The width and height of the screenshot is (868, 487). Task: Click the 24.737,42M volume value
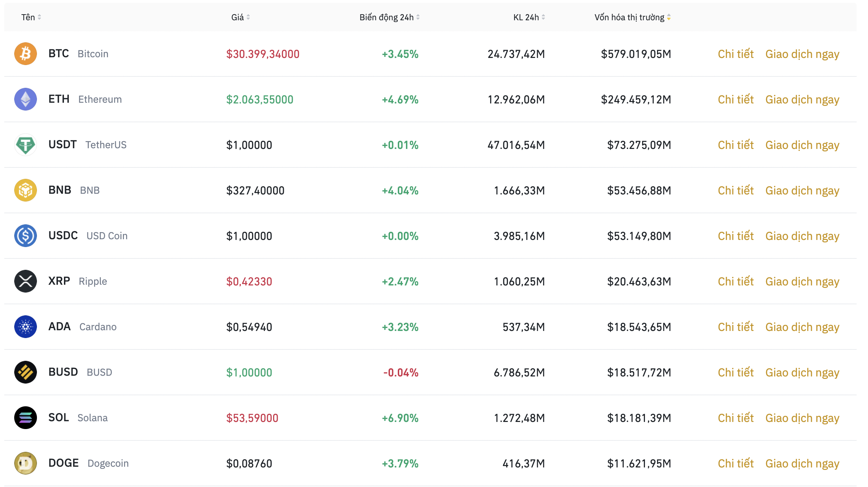[516, 54]
